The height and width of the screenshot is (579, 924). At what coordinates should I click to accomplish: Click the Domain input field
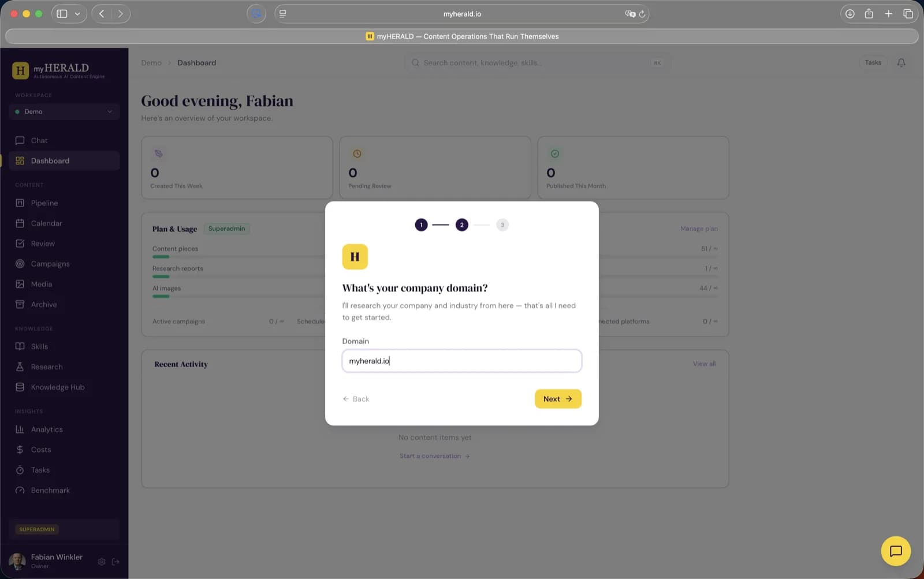click(x=462, y=361)
